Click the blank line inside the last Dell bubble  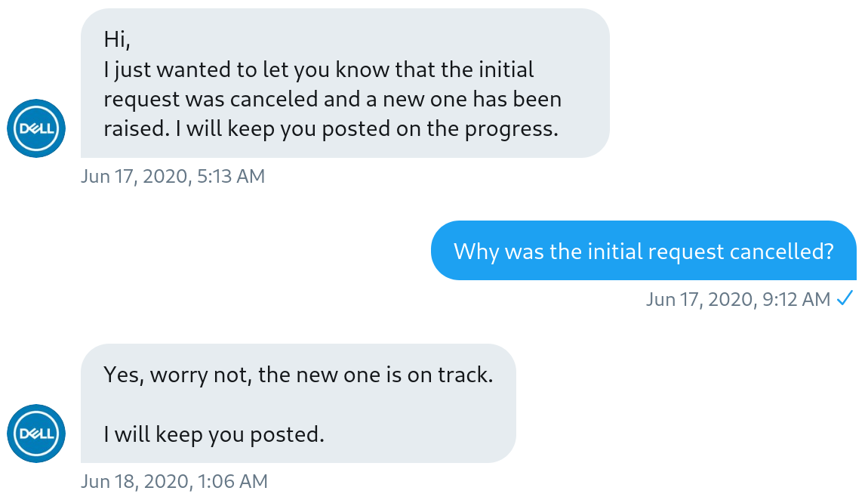click(x=298, y=405)
